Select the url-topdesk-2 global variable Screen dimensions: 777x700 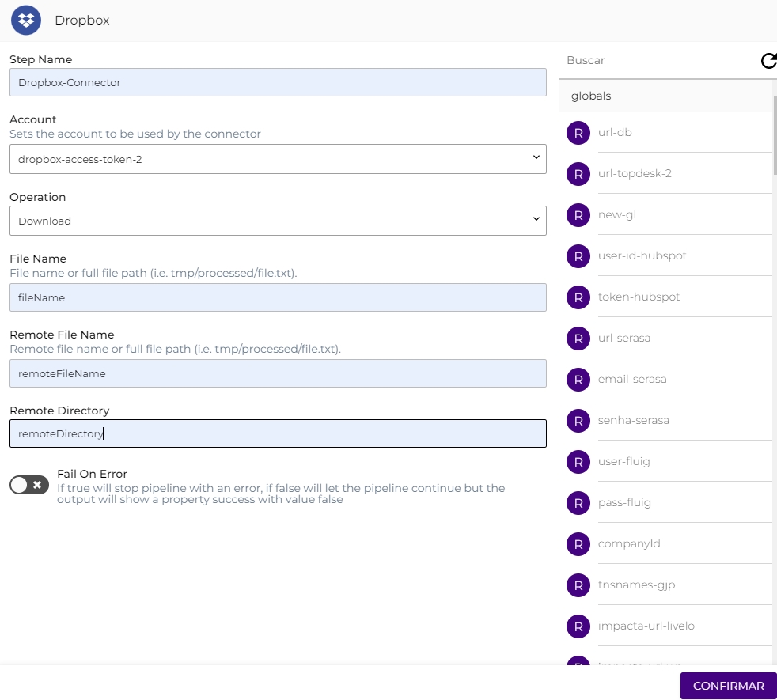pyautogui.click(x=635, y=173)
